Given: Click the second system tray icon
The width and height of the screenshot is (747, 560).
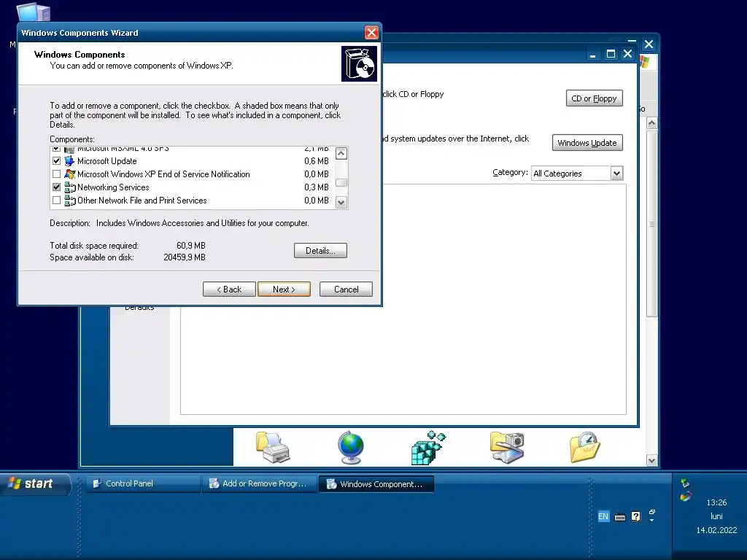Looking at the screenshot, I should (685, 497).
